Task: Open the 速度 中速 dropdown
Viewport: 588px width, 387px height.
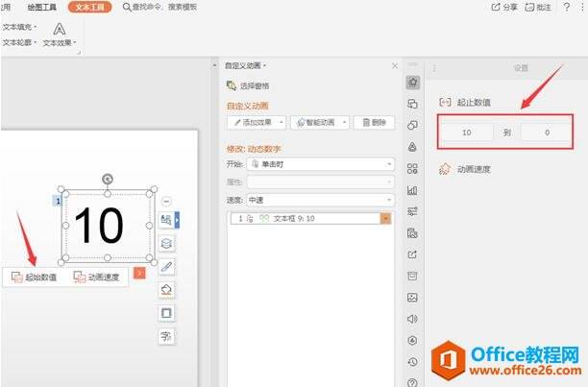Action: (x=320, y=200)
